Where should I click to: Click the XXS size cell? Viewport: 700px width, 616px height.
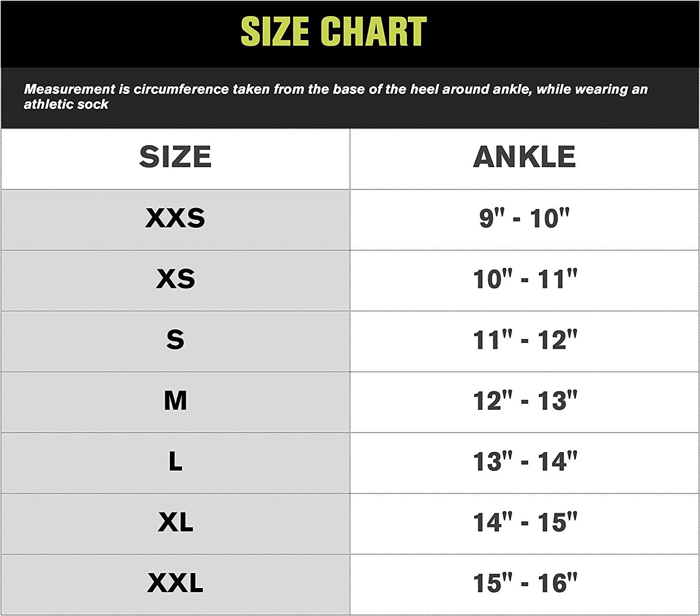click(175, 218)
